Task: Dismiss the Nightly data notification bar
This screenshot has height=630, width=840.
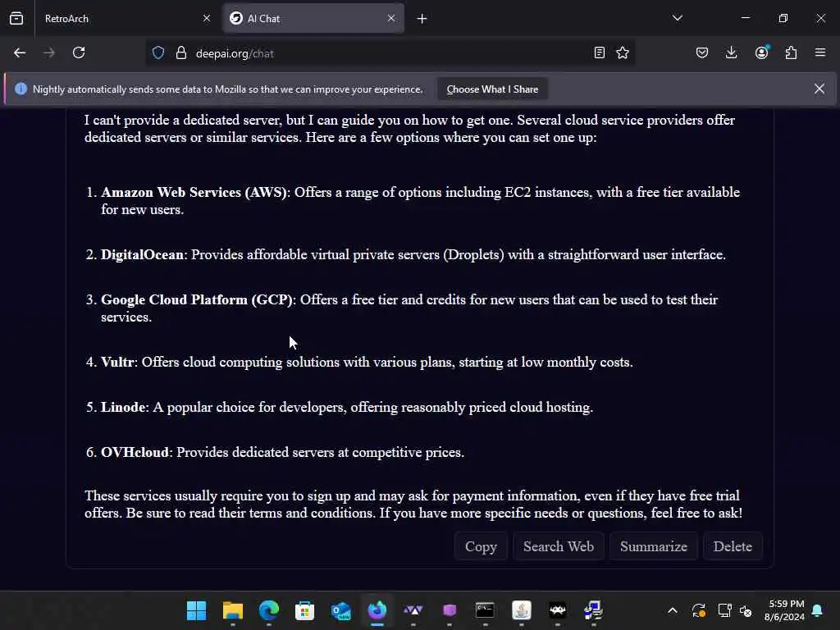Action: pyautogui.click(x=819, y=89)
